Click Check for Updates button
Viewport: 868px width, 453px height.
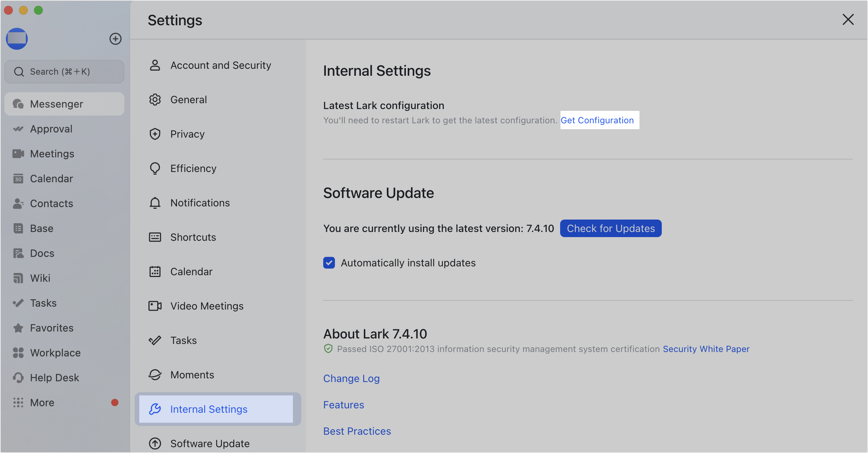click(611, 228)
